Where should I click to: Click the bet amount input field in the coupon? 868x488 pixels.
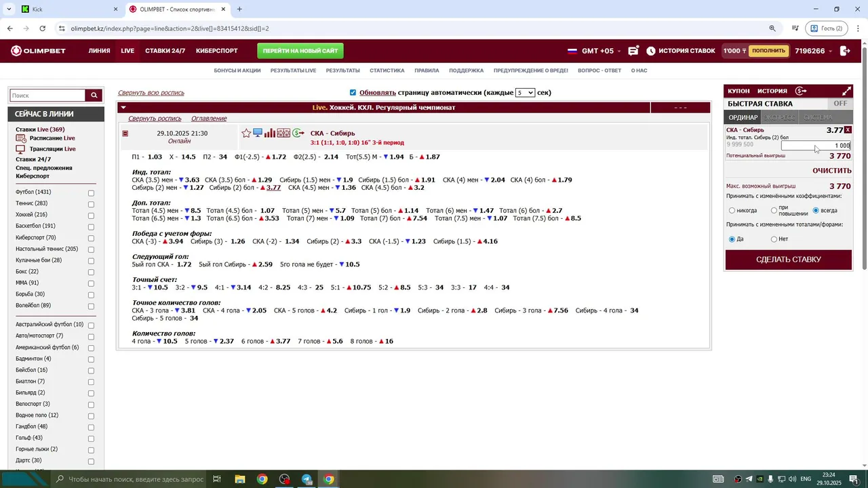pos(816,145)
